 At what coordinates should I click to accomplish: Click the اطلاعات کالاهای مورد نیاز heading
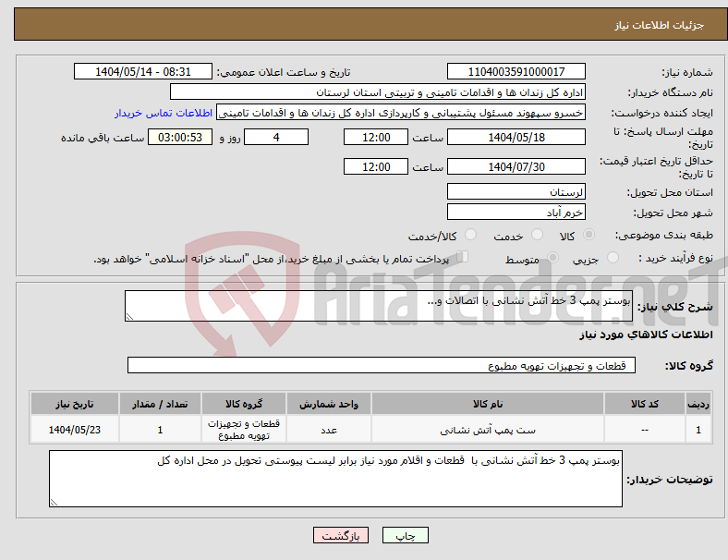(x=646, y=335)
